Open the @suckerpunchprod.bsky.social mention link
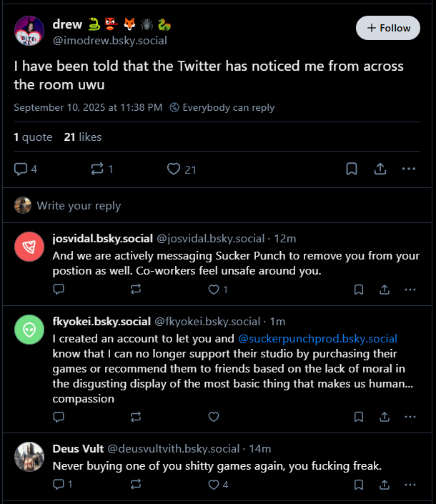 click(x=317, y=338)
